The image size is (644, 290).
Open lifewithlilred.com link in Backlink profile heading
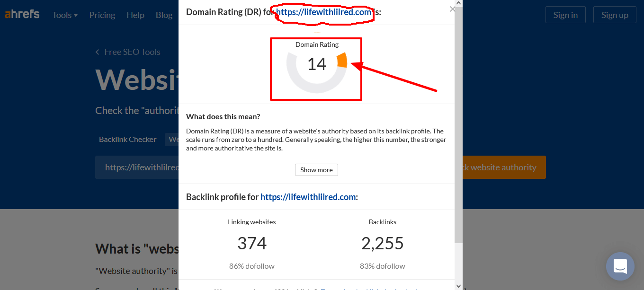308,197
